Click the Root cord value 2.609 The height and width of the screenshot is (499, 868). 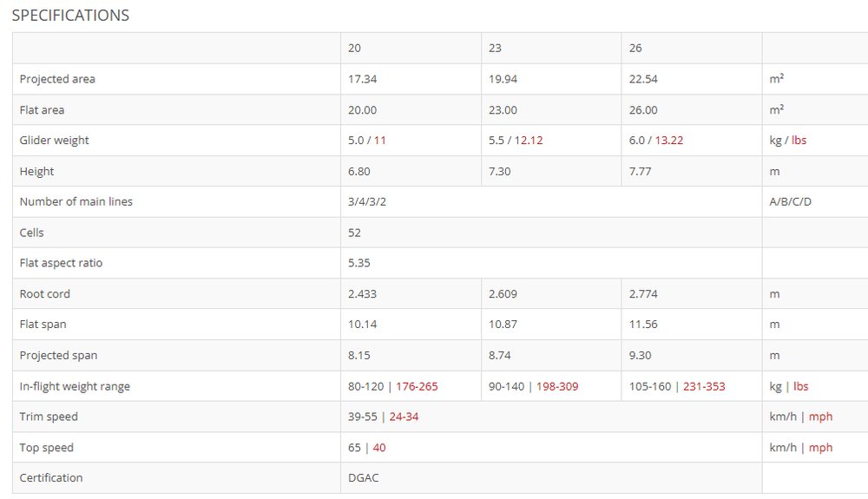tap(503, 294)
